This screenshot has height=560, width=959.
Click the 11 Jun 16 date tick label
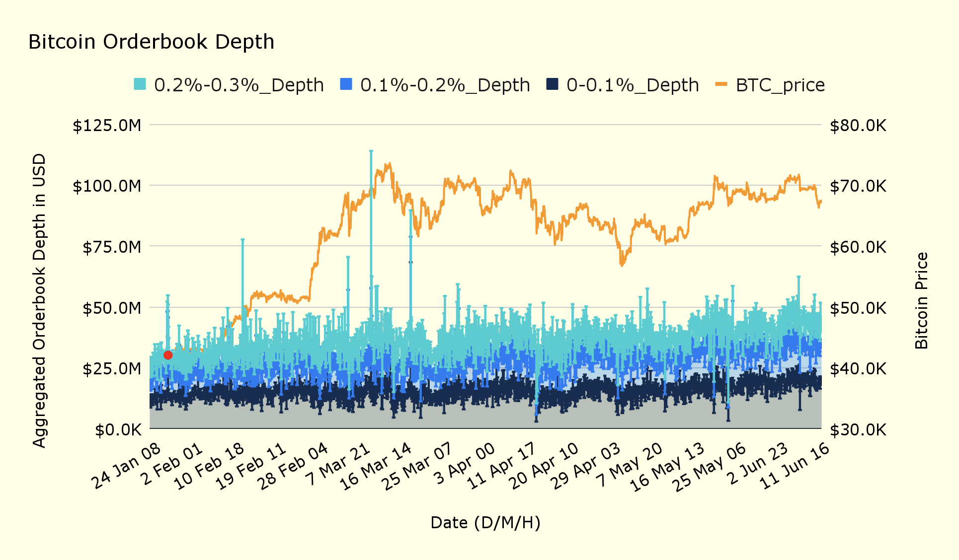coord(795,466)
